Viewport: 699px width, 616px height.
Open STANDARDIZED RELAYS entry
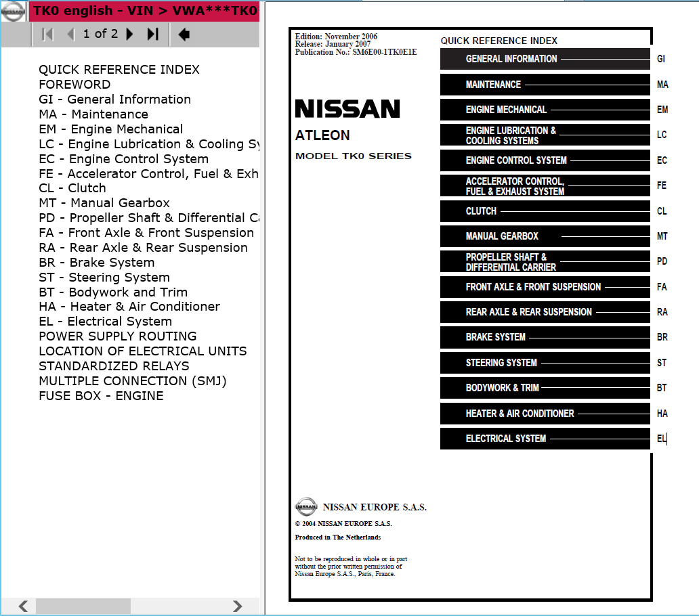click(x=114, y=366)
